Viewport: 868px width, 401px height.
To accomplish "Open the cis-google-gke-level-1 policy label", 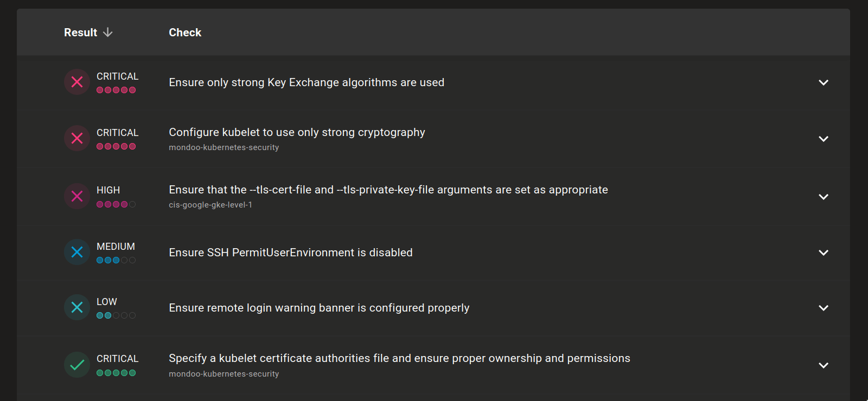I will point(210,205).
